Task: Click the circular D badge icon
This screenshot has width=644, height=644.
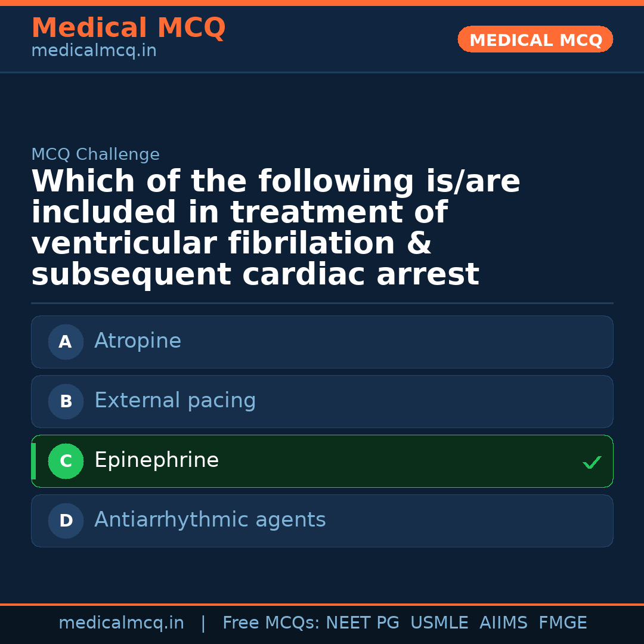Action: tap(66, 521)
